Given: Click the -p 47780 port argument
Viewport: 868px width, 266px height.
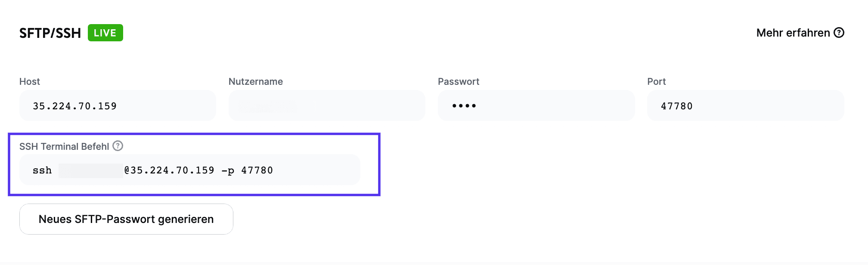Looking at the screenshot, I should tap(247, 170).
